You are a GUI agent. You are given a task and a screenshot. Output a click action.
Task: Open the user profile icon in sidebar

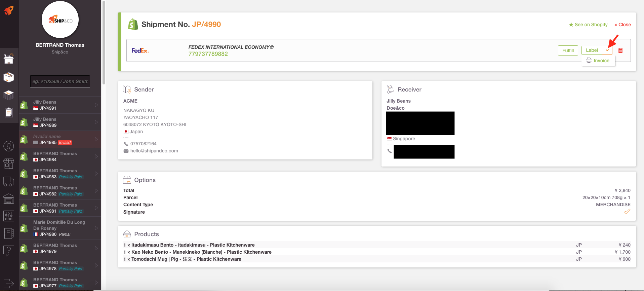click(9, 146)
